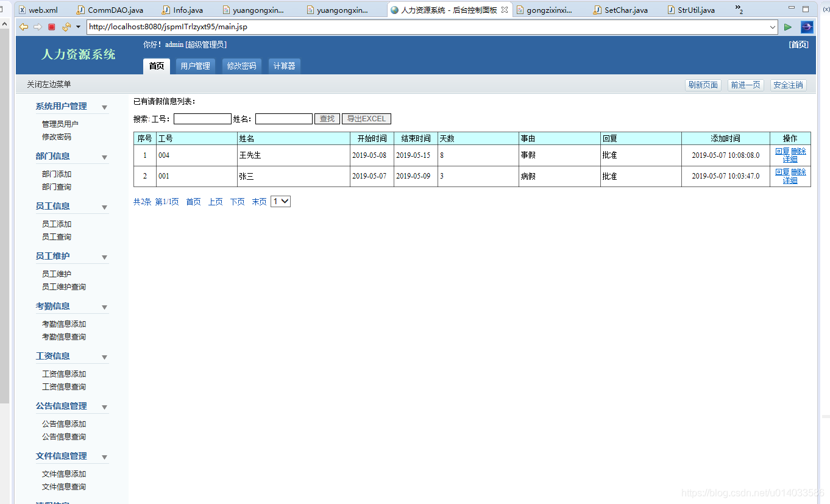Go to 末页 in pagination
The height and width of the screenshot is (504, 830).
pyautogui.click(x=259, y=202)
